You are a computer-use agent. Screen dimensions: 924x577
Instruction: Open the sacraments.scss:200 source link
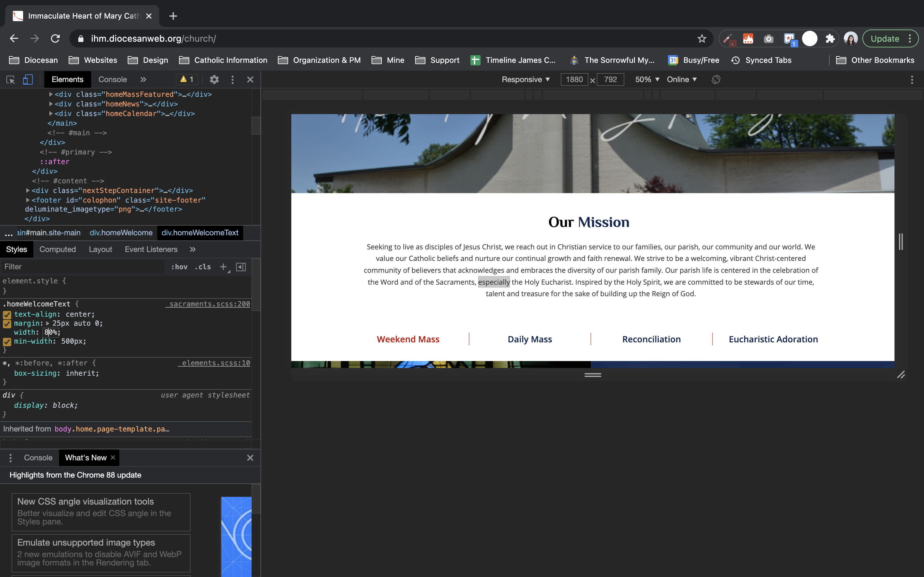coord(209,304)
